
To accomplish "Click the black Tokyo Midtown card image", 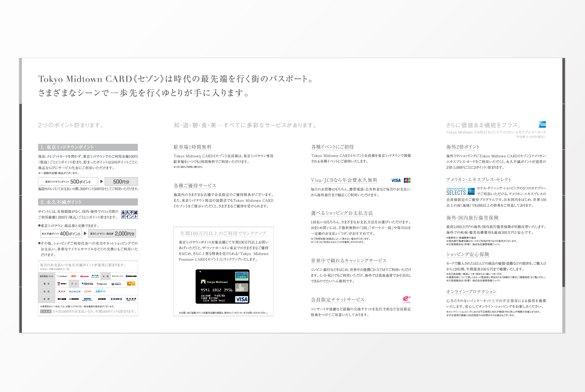I will 222,287.
